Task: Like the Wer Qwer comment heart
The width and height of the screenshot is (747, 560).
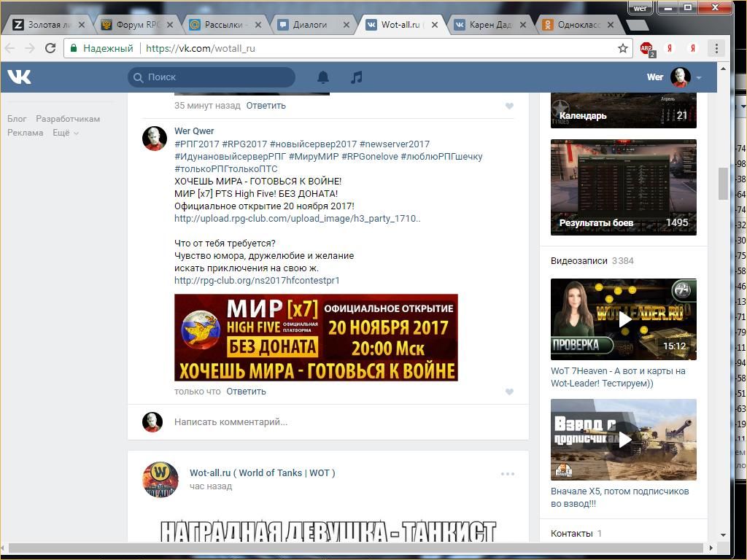Action: (509, 392)
